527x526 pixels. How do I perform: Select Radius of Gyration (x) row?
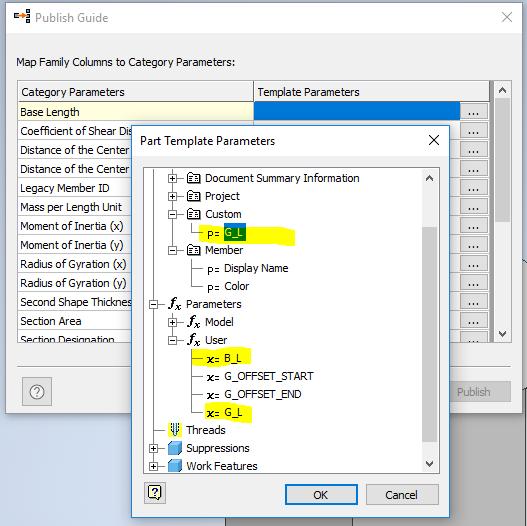(75, 264)
